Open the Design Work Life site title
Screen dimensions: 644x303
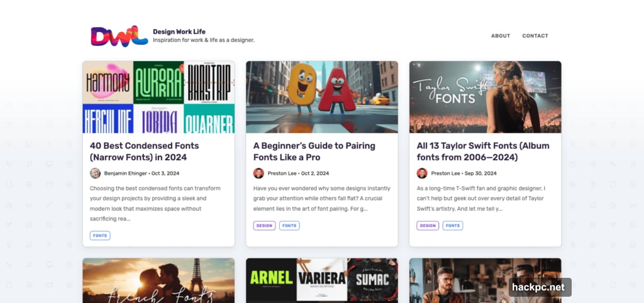pos(179,31)
